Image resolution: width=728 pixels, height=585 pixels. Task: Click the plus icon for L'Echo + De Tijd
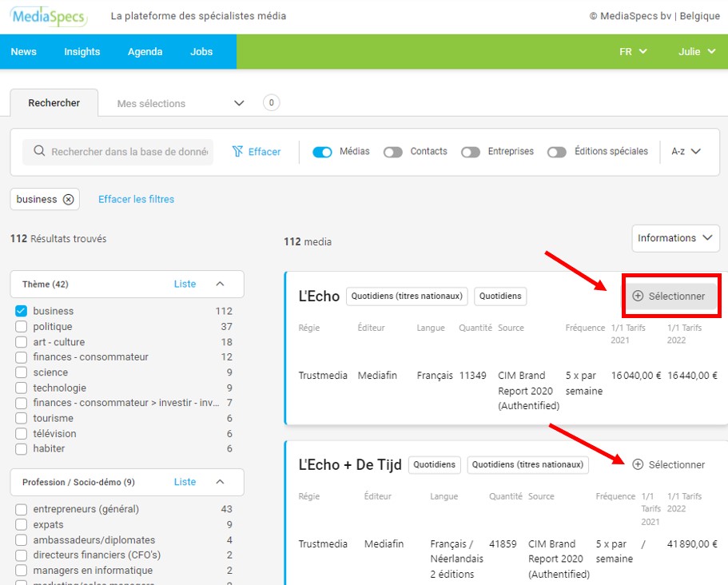coord(638,464)
